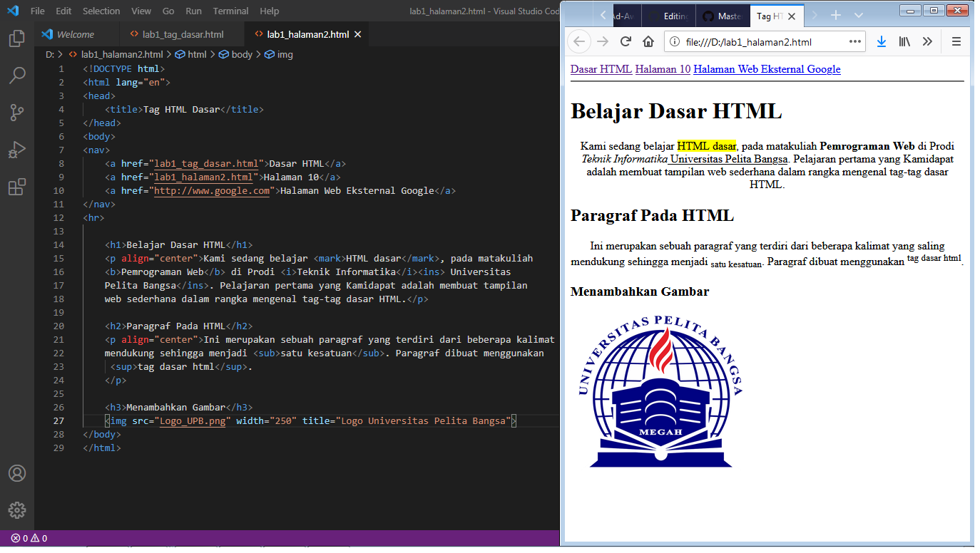Click the errors and warnings status indicator

coord(29,538)
